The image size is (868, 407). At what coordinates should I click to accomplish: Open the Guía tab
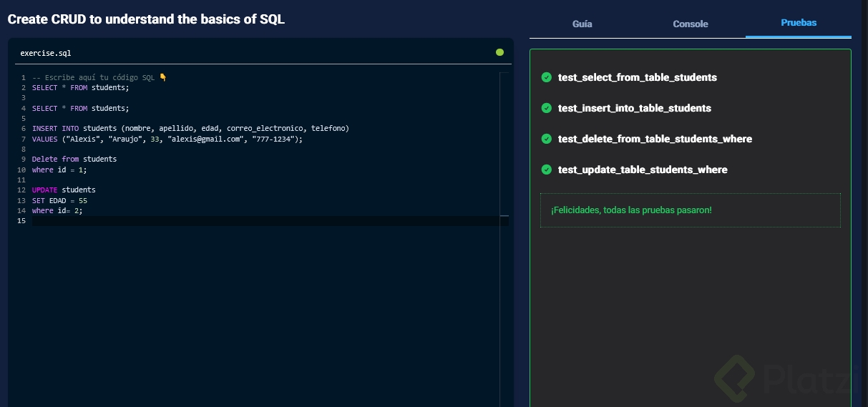(582, 24)
